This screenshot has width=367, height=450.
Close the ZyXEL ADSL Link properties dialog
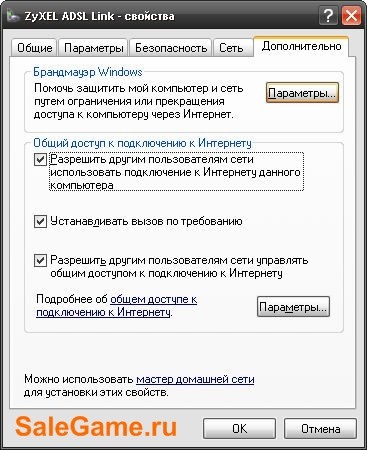[351, 16]
